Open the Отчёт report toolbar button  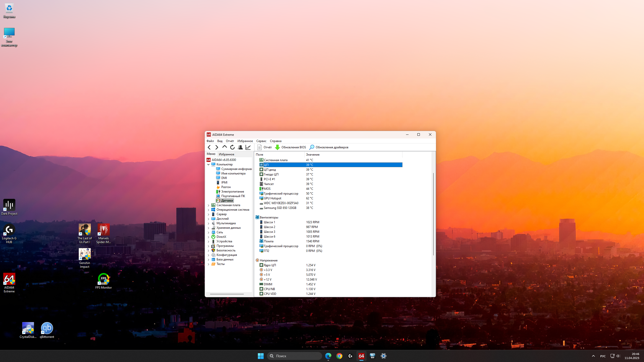point(265,147)
